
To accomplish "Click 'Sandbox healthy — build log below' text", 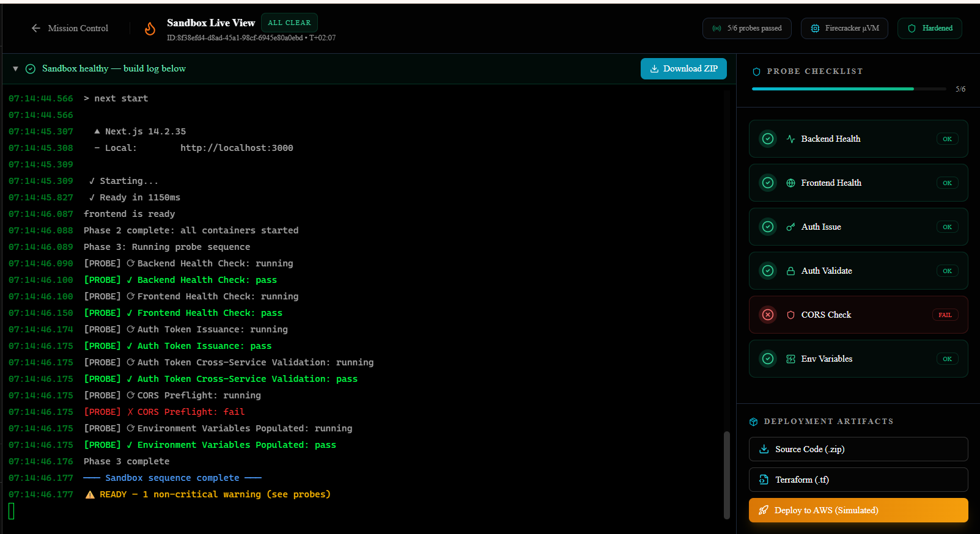I will pyautogui.click(x=114, y=68).
